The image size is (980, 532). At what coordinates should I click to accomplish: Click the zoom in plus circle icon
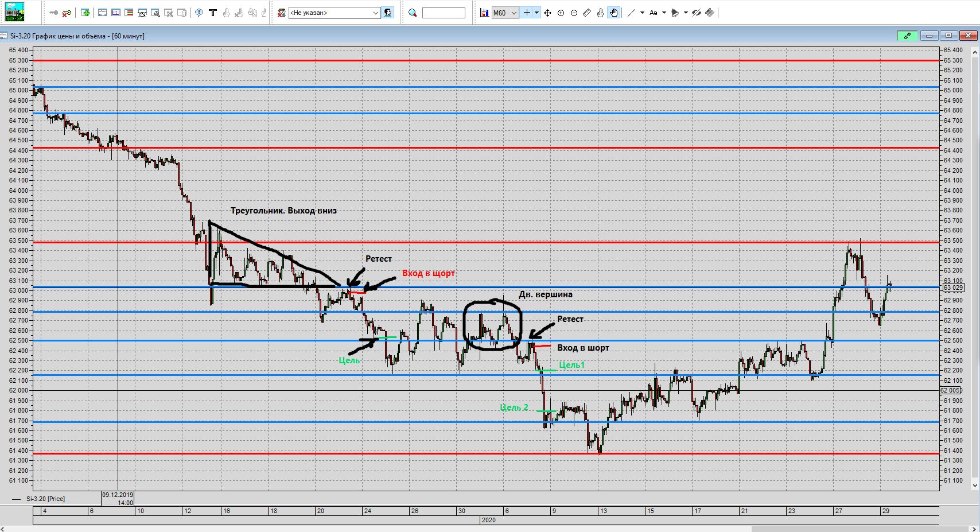click(x=561, y=13)
